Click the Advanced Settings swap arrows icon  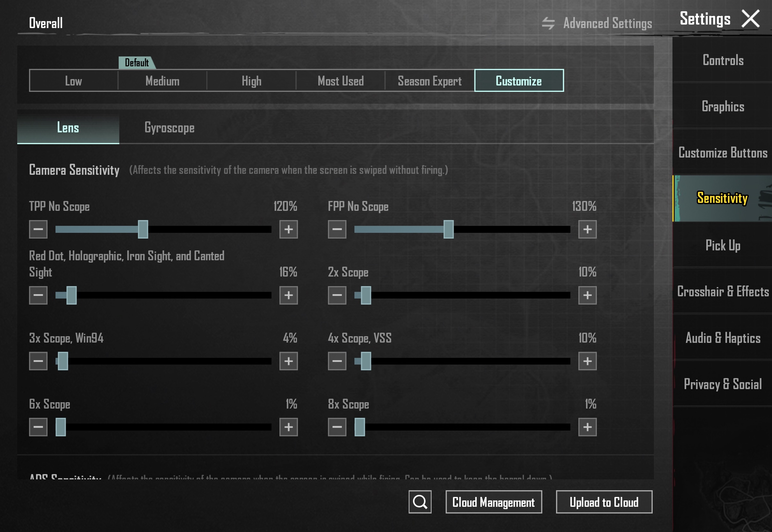coord(548,23)
